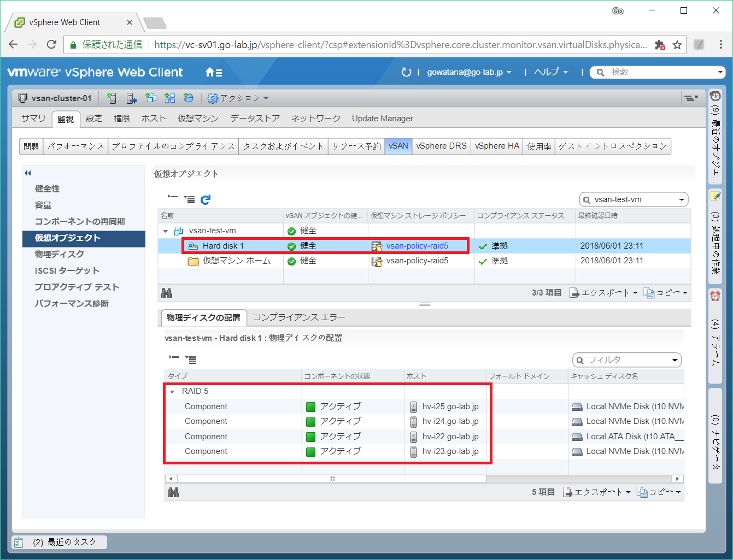Open the ヘルプ help dropdown

[551, 72]
